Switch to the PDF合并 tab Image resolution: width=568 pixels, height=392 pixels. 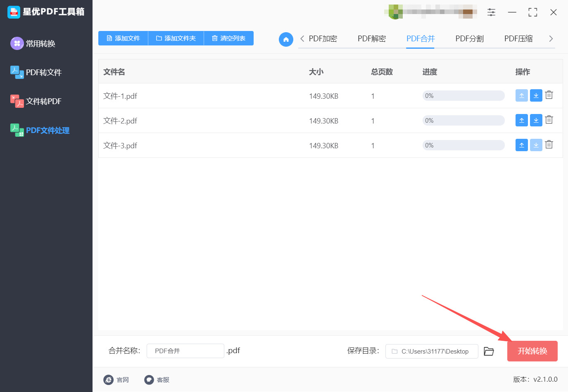coord(421,38)
